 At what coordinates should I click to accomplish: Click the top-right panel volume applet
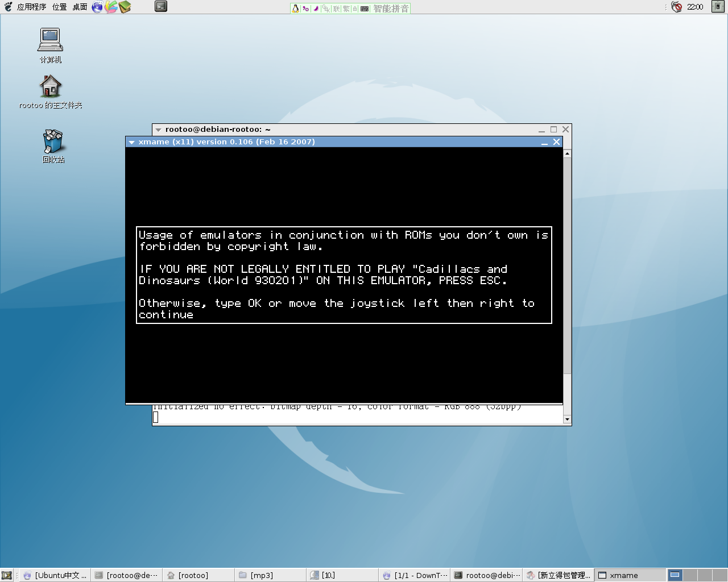click(x=718, y=7)
